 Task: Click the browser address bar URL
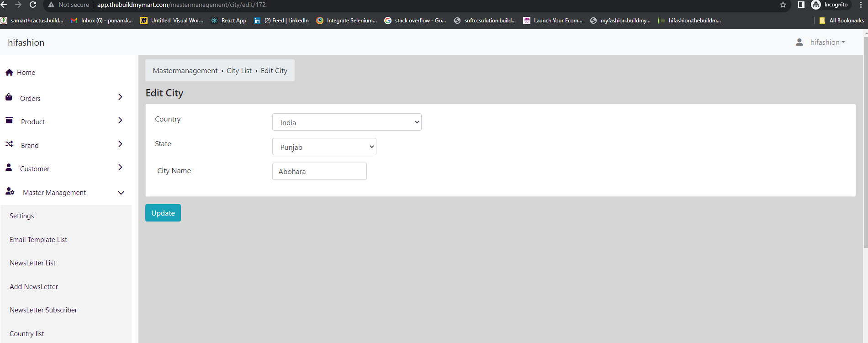(x=181, y=5)
